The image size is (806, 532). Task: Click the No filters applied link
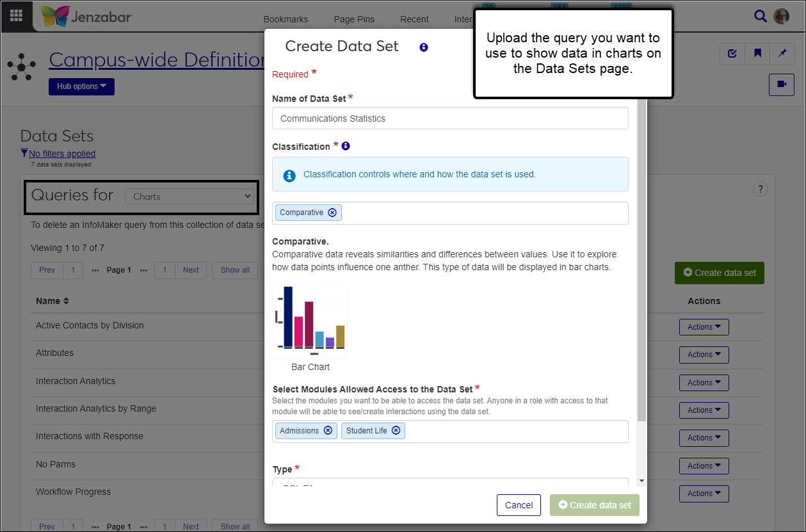click(61, 154)
